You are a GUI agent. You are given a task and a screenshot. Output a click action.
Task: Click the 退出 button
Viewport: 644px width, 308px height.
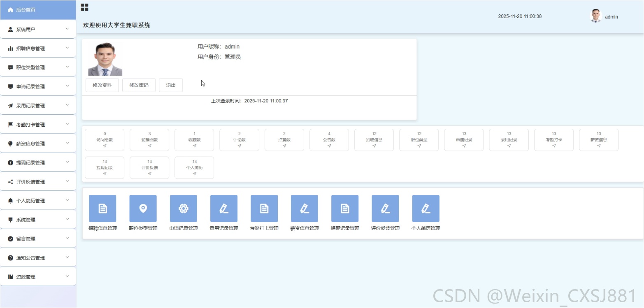(171, 85)
